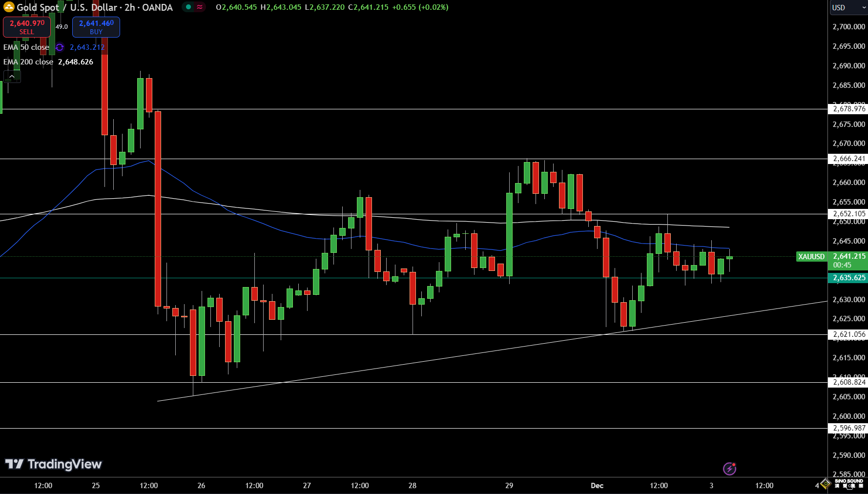Click the XAUUSD price label on the scale
Screen dimensions: 868x494
pos(811,256)
